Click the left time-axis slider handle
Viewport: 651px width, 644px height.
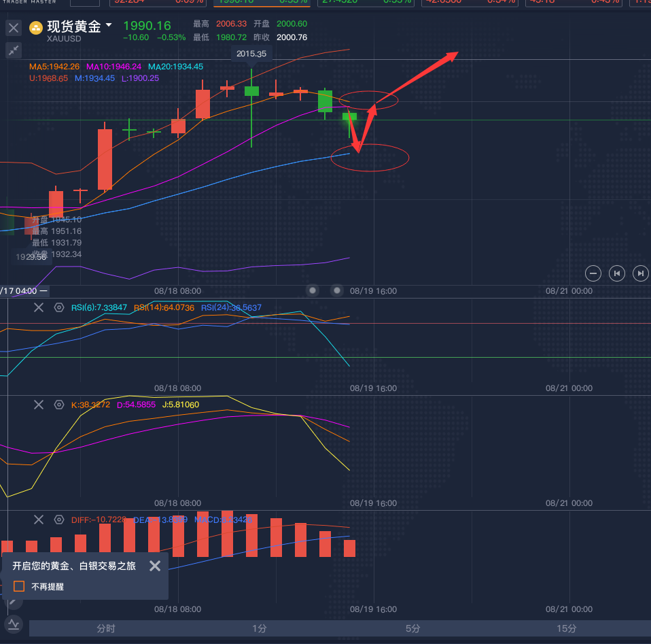point(313,290)
